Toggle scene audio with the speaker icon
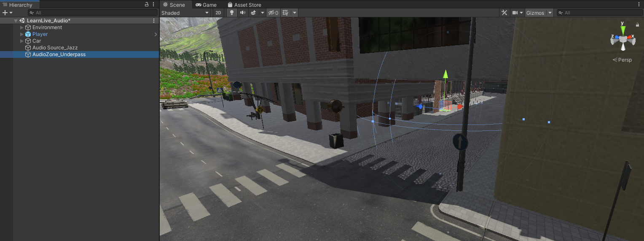 (243, 13)
